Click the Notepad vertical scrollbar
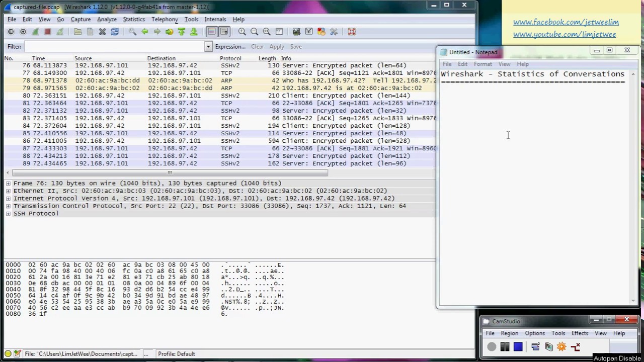The image size is (644, 362). point(633,187)
